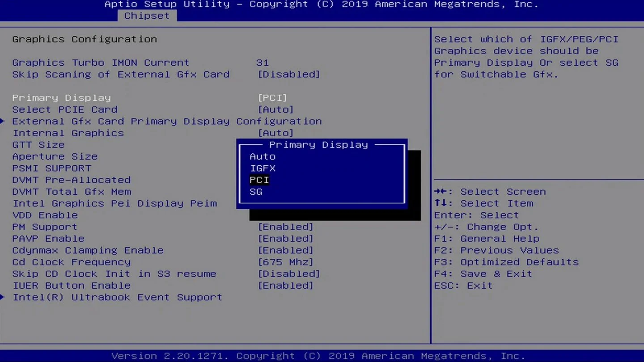Select the DVMT Total Gfx Mem setting
This screenshot has width=644, height=362.
tap(72, 191)
